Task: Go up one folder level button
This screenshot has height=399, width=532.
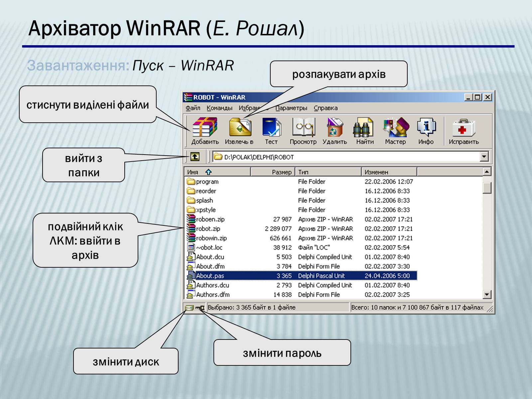Action: [195, 156]
